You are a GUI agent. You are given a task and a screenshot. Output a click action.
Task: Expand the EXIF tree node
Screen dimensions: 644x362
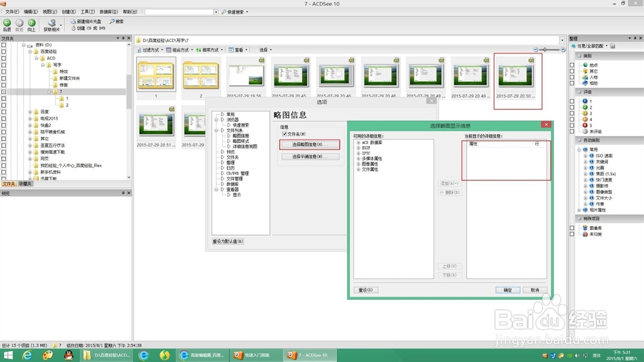pyautogui.click(x=358, y=148)
